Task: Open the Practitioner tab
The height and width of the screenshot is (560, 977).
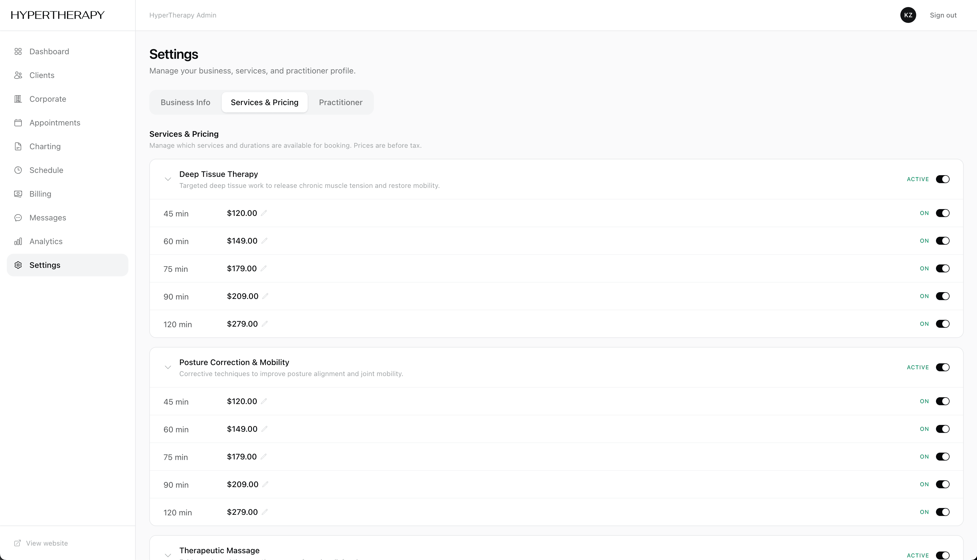Action: tap(340, 102)
